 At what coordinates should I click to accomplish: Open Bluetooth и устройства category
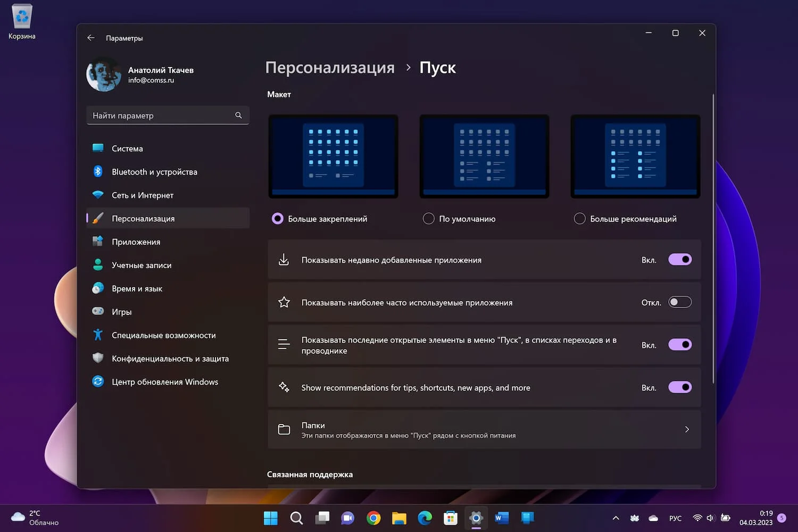(x=168, y=172)
